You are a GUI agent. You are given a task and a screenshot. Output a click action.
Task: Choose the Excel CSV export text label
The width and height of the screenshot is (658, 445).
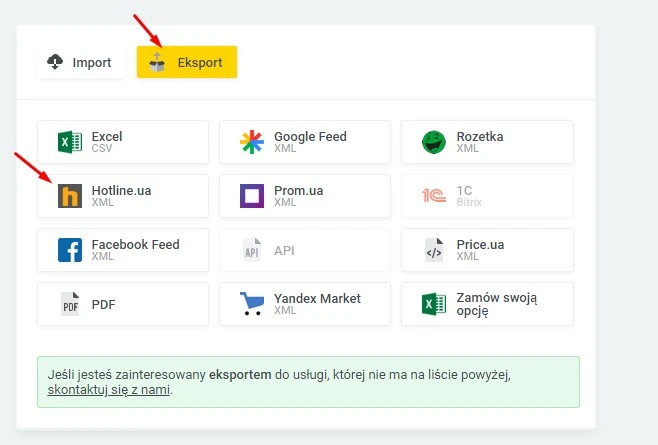point(107,142)
